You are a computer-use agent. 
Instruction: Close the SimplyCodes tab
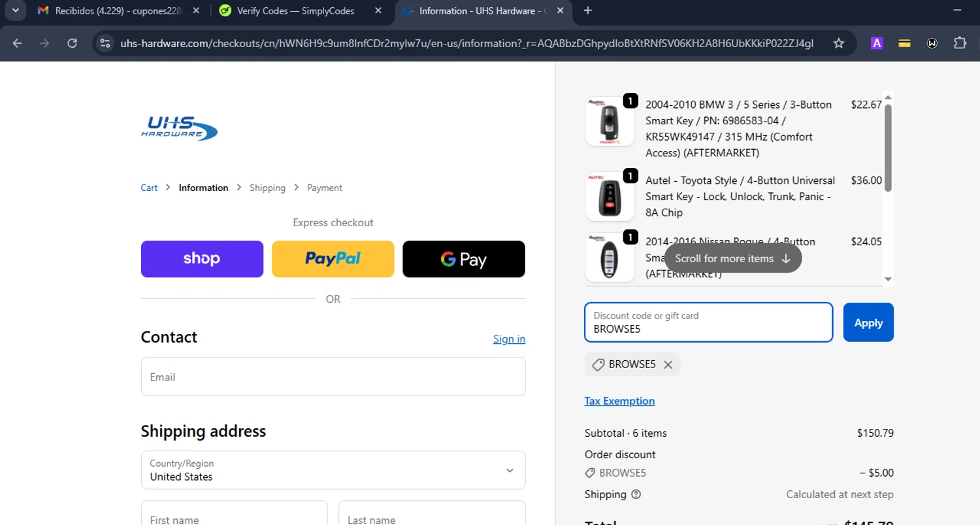378,10
